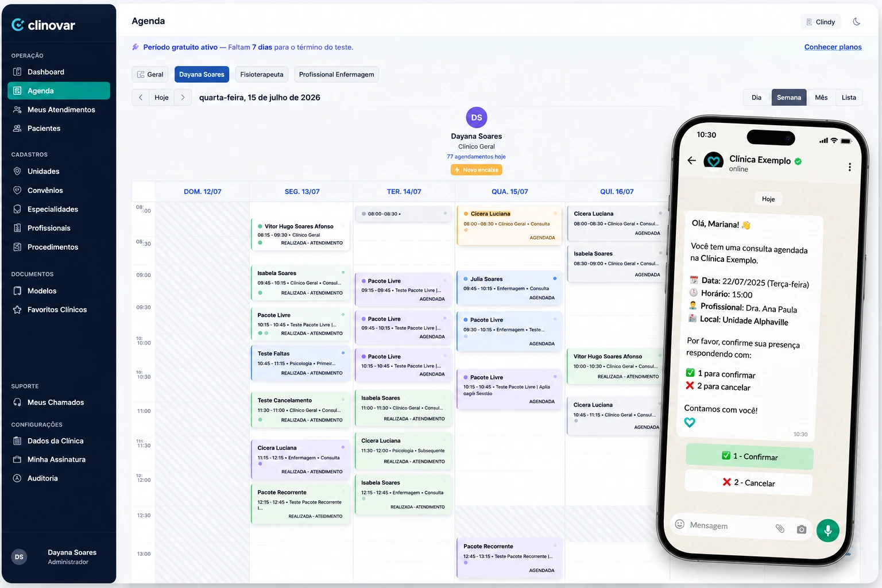The width and height of the screenshot is (882, 588).
Task: Click the TER. 14/07 column header
Action: coord(404,192)
